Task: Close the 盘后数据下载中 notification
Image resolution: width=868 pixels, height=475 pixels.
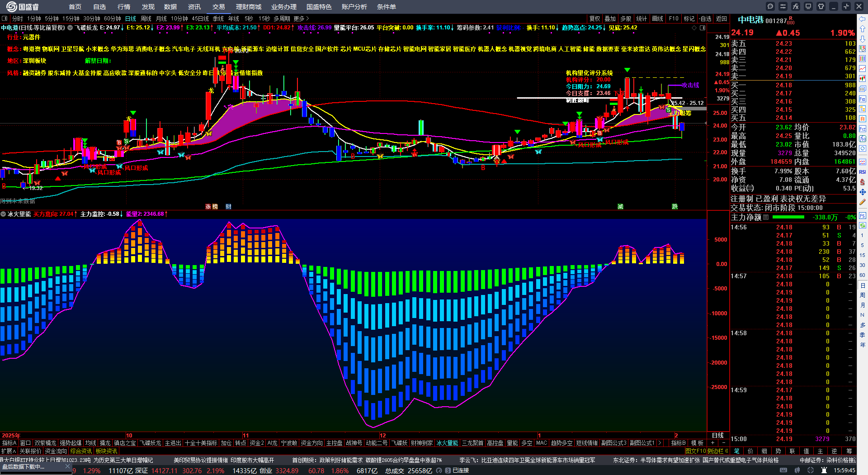Action: pyautogui.click(x=67, y=466)
